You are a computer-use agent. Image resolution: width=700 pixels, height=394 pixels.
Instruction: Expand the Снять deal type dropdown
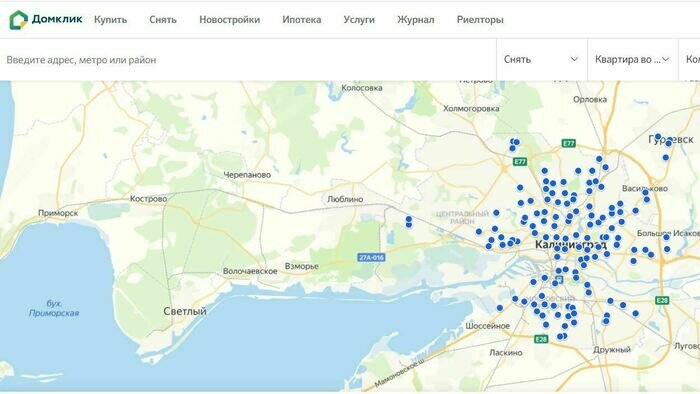tap(542, 59)
